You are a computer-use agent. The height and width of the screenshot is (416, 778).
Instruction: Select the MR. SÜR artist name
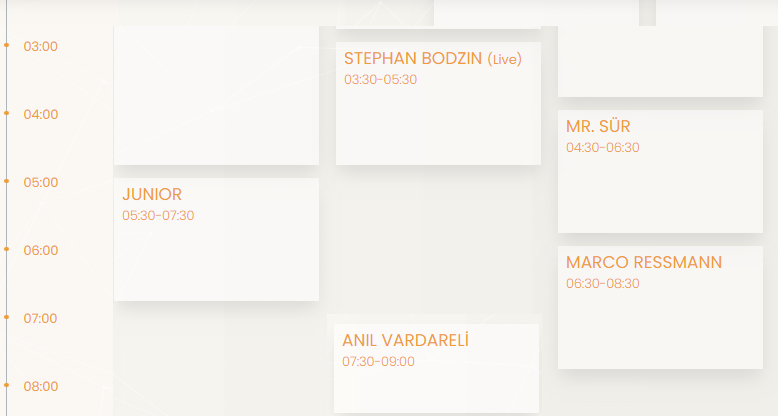point(598,127)
